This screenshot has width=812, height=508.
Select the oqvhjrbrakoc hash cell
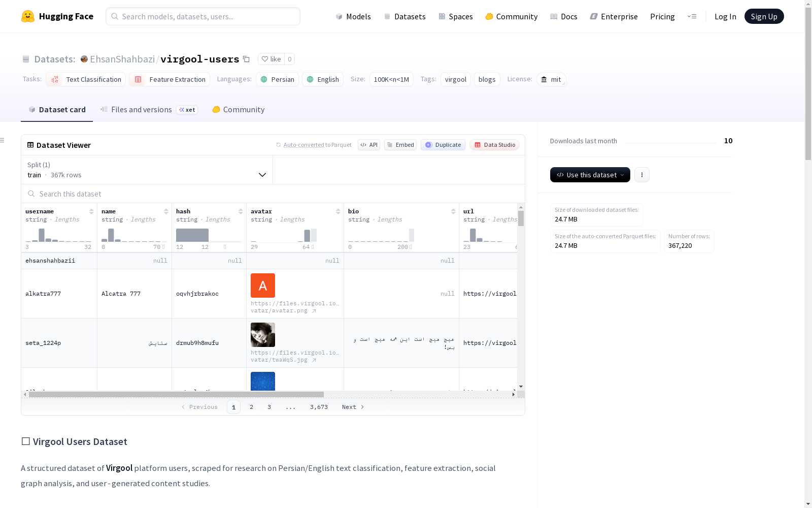coord(209,294)
